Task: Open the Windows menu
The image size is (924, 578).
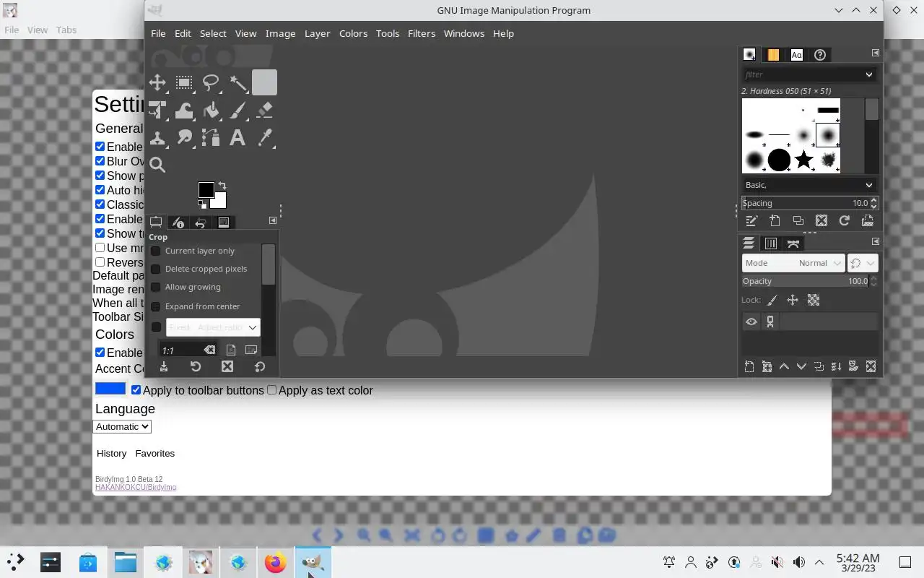Action: (x=463, y=33)
